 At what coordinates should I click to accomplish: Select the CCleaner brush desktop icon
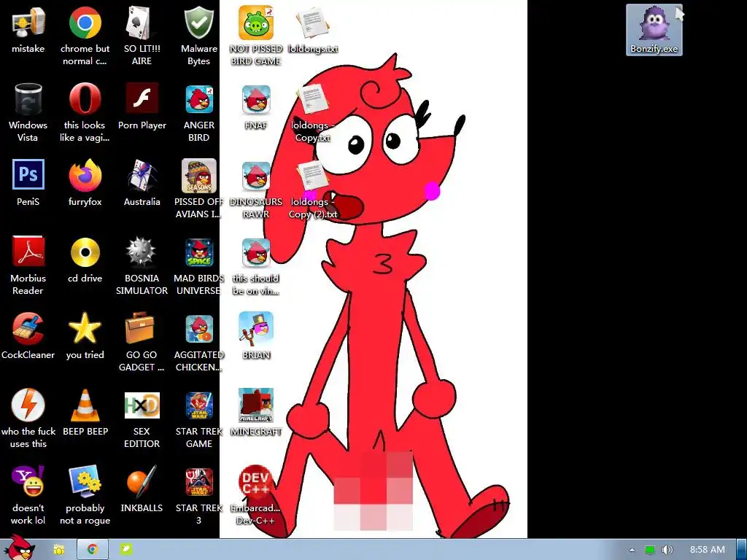coord(28,336)
